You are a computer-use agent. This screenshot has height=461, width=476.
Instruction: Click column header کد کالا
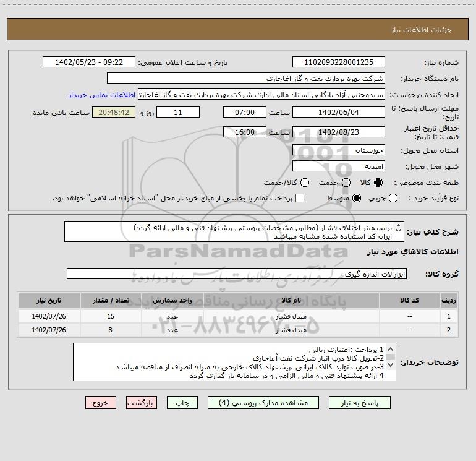409,300
